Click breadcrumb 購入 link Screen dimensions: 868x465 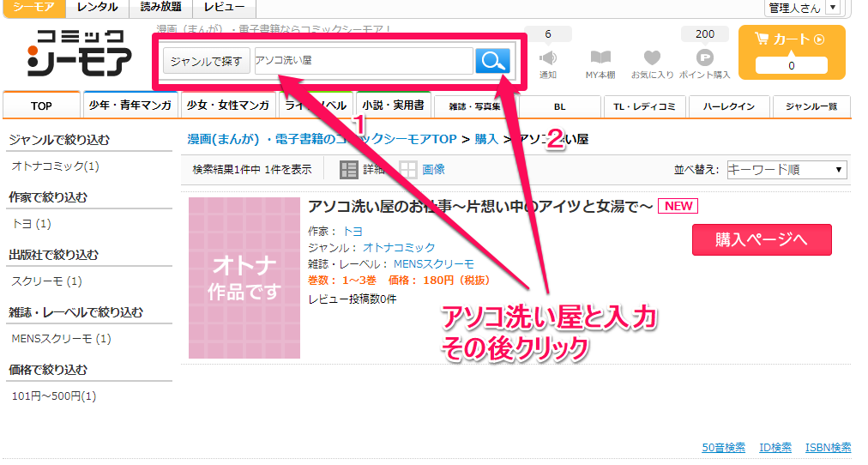point(486,140)
